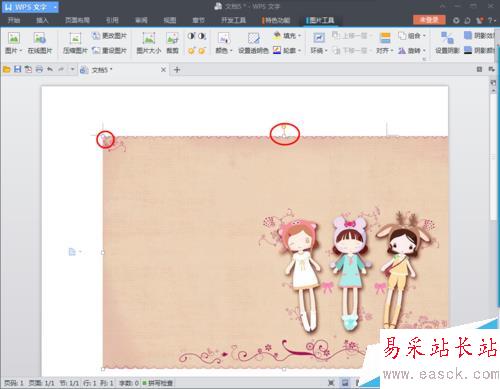Switch to the 开发工具 (Developer) tab
This screenshot has width=500, height=389.
233,20
